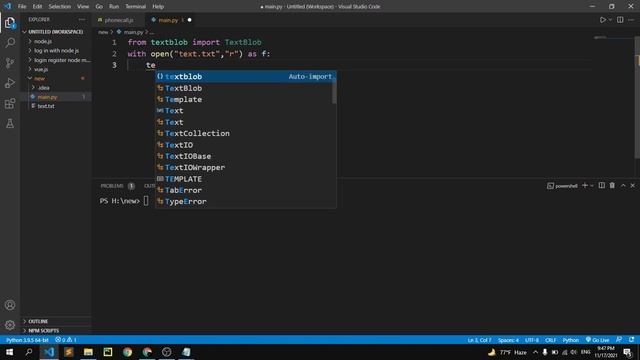Viewport: 640px width, 360px height.
Task: Click the suggestion list scrollbar
Action: 334,92
